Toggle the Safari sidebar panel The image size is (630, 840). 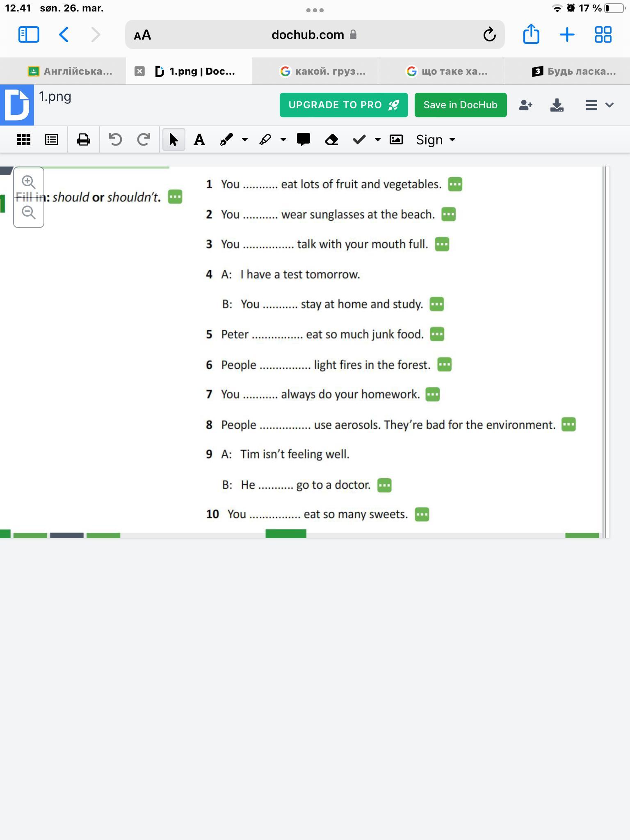(x=29, y=34)
